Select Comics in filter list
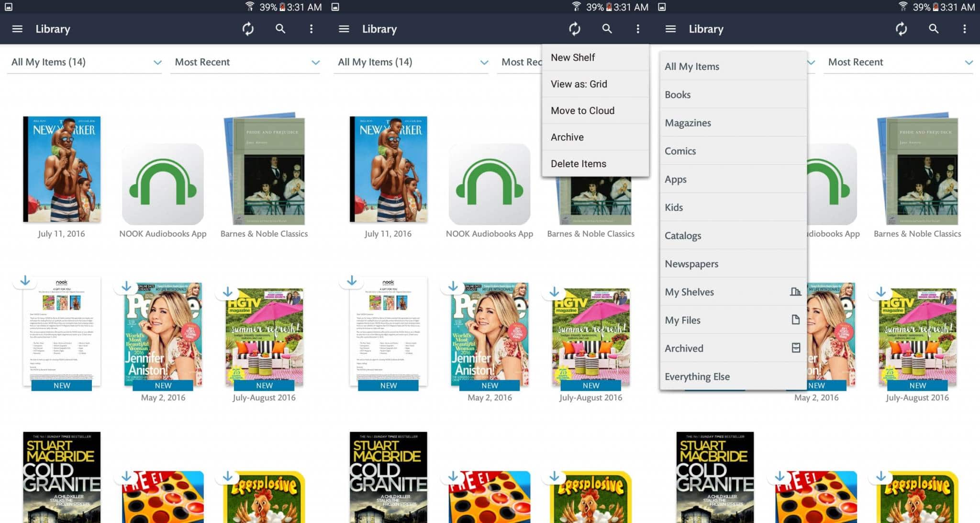 (733, 151)
